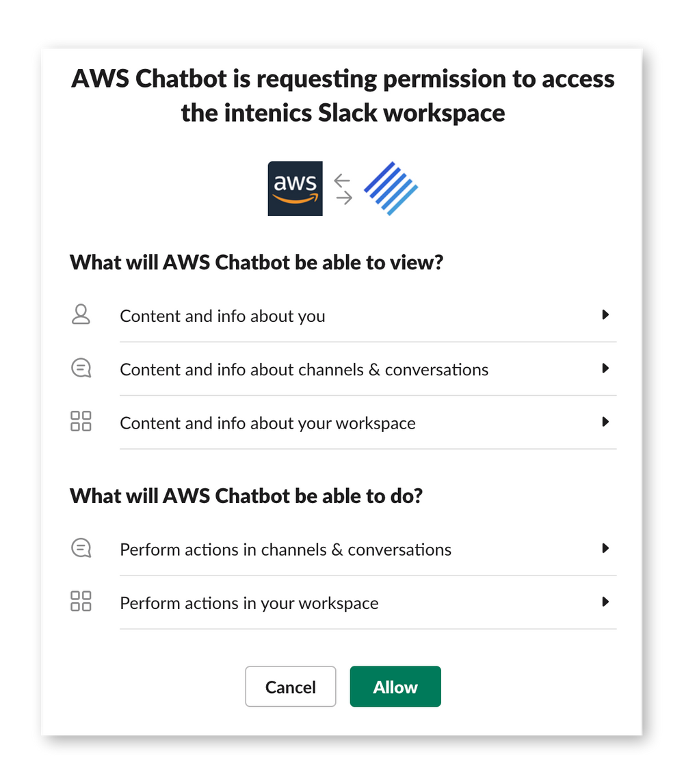The image size is (684, 784).
Task: Expand Perform actions in channels & conversations
Action: tap(605, 548)
